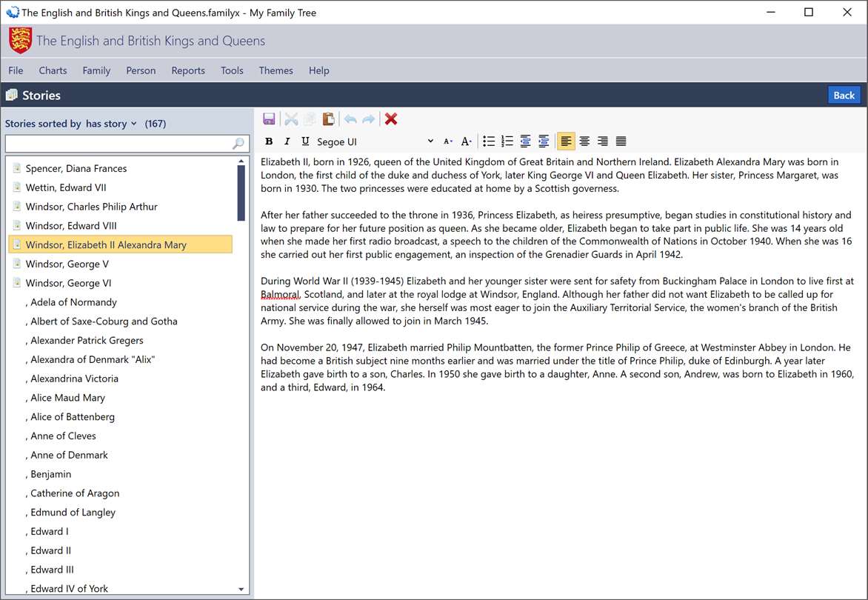Click the Cut scissors icon
The image size is (868, 600).
click(x=291, y=119)
